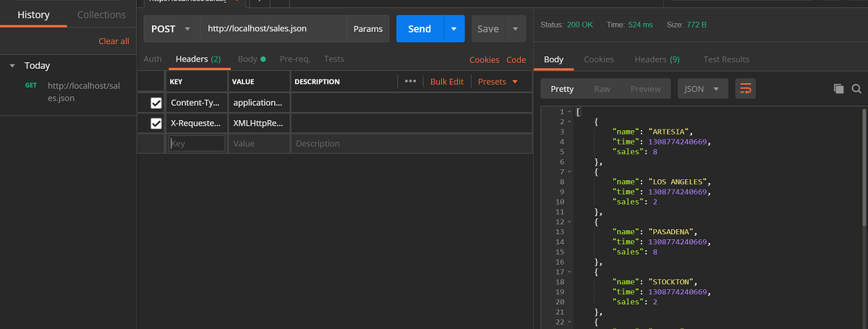Open the request Body tab
This screenshot has width=868, height=329.
point(252,59)
